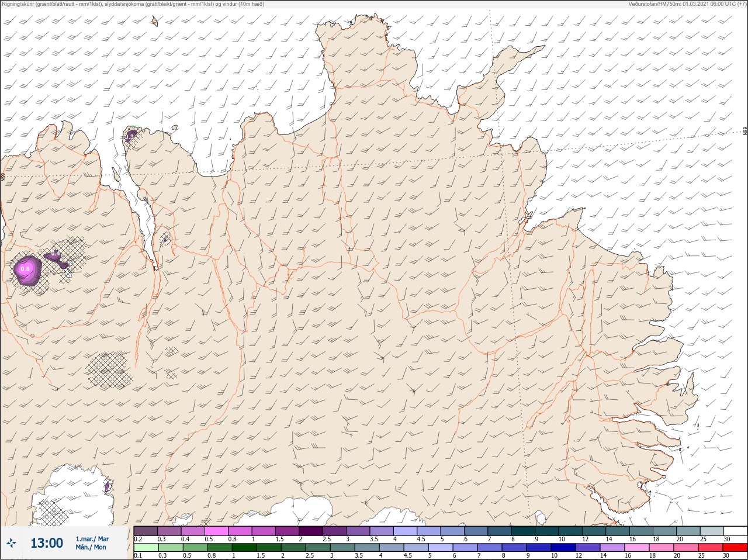Pick the dark purple upper-scale swatch between 2 and 2.5

pos(311,531)
